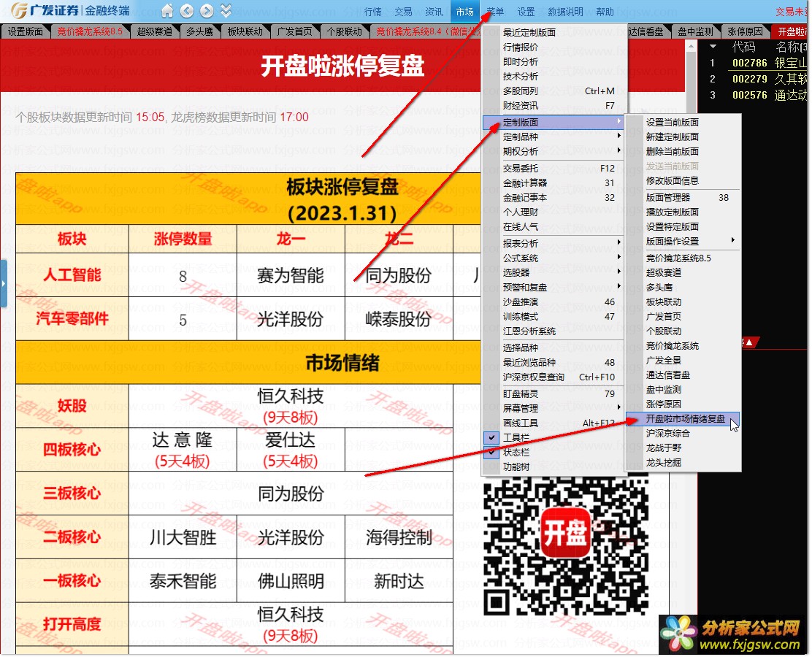The width and height of the screenshot is (812, 657).
Task: Click the forward arrow navigation icon
Action: 207,10
